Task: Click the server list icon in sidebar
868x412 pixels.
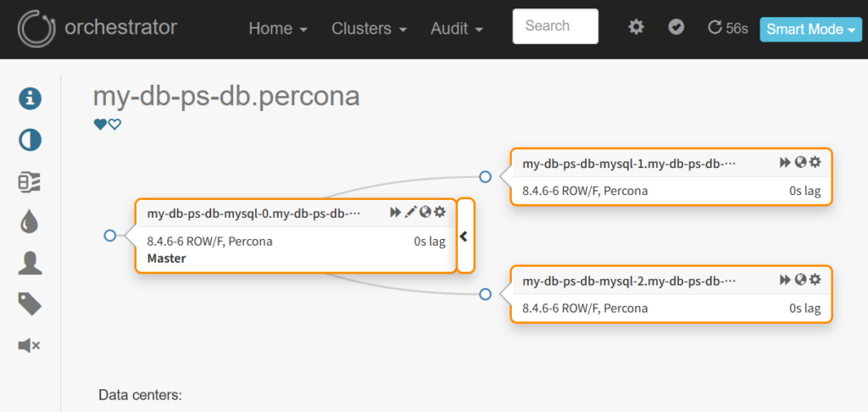Action: click(x=31, y=181)
